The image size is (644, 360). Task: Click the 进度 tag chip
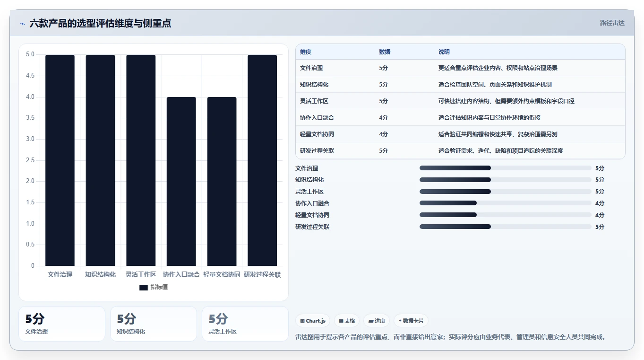pos(377,321)
